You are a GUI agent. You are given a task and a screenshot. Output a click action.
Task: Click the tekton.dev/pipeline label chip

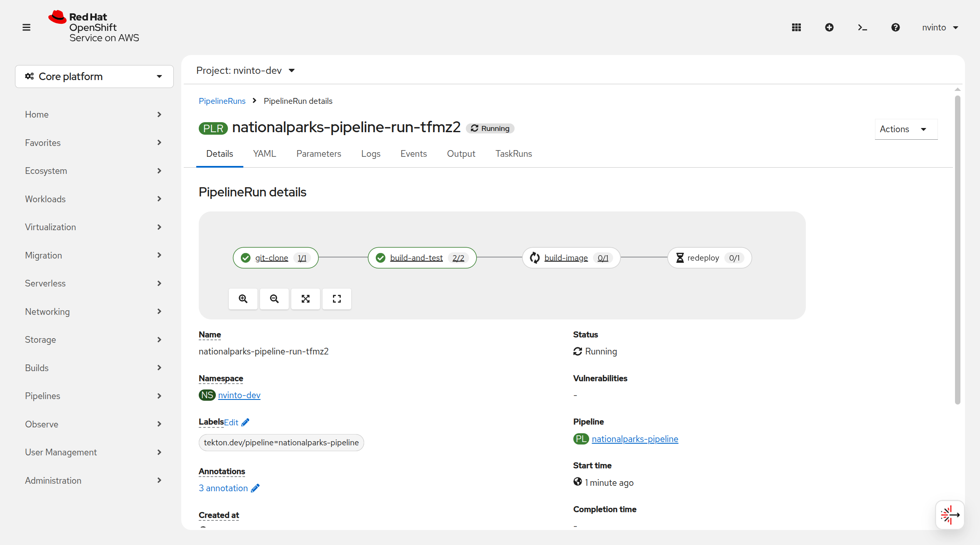click(x=281, y=442)
